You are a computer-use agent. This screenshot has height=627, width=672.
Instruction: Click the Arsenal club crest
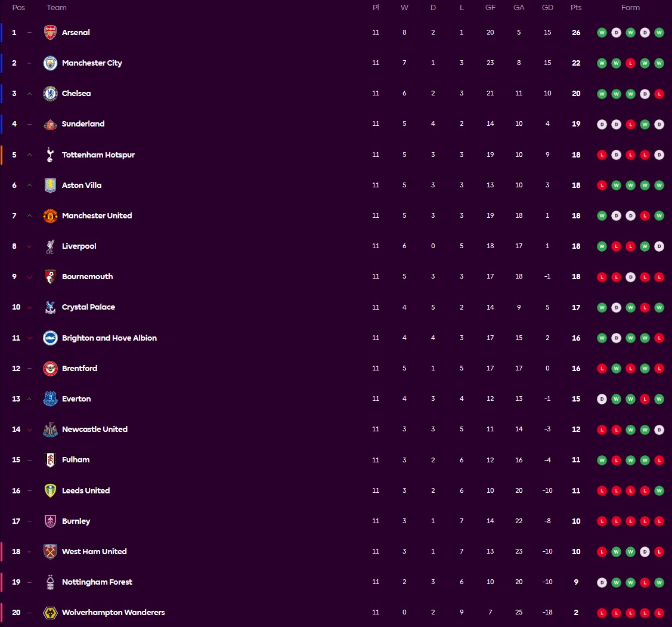click(50, 32)
